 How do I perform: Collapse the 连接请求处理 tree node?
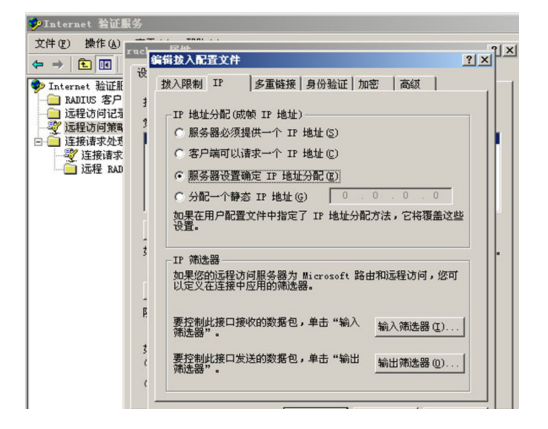(38, 141)
